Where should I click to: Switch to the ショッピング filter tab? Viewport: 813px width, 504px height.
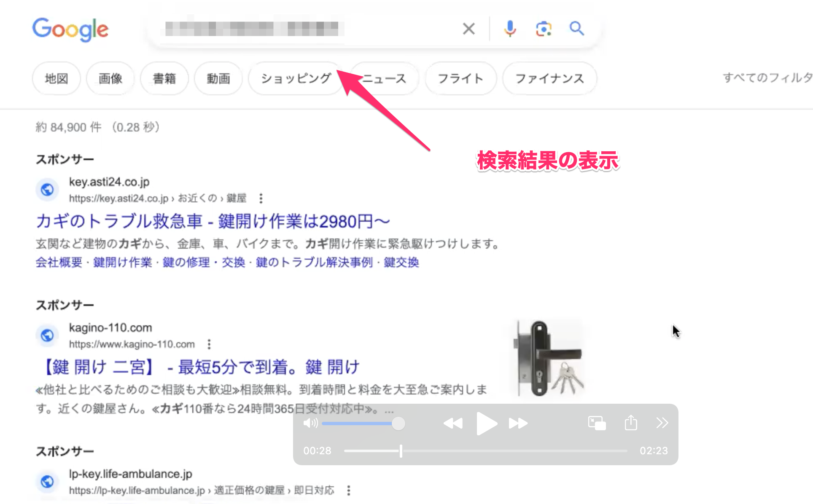click(x=296, y=78)
